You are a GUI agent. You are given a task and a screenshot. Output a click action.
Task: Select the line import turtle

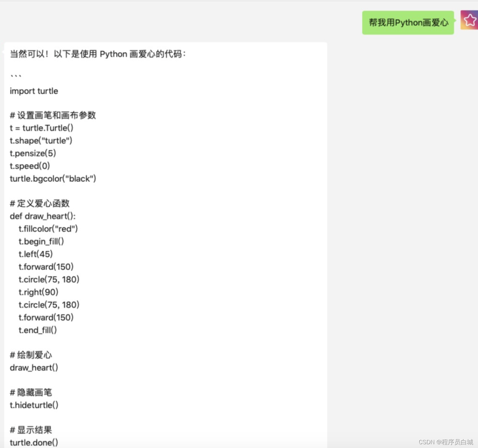point(34,91)
